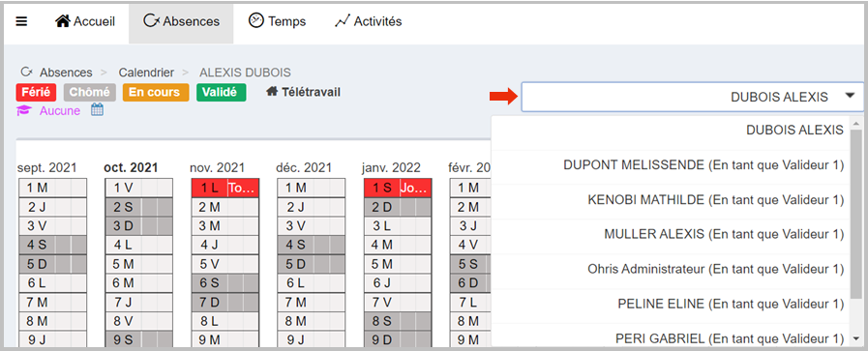Image resolution: width=868 pixels, height=351 pixels.
Task: Select 4 L in oct. 2021
Action: click(x=139, y=245)
